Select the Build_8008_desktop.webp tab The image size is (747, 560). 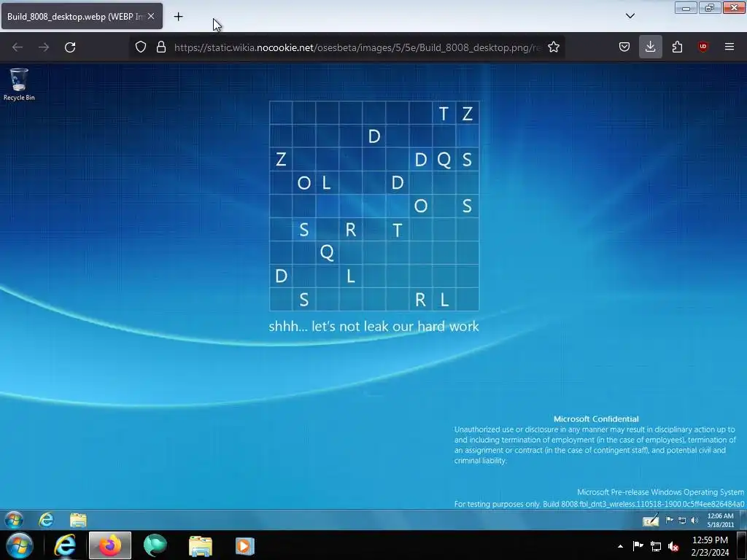tap(82, 16)
